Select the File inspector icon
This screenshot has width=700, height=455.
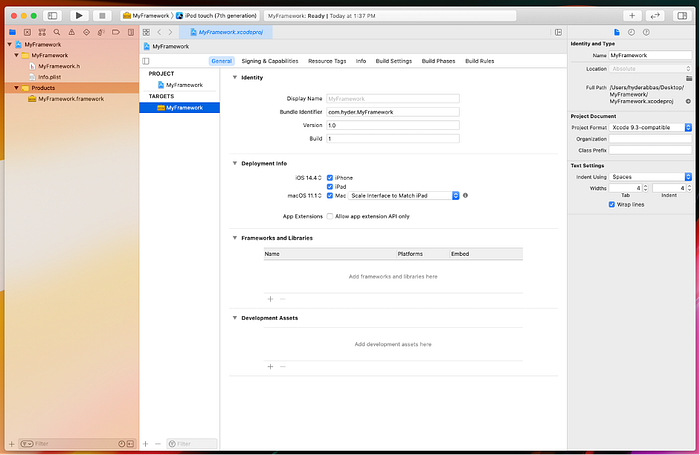[617, 32]
